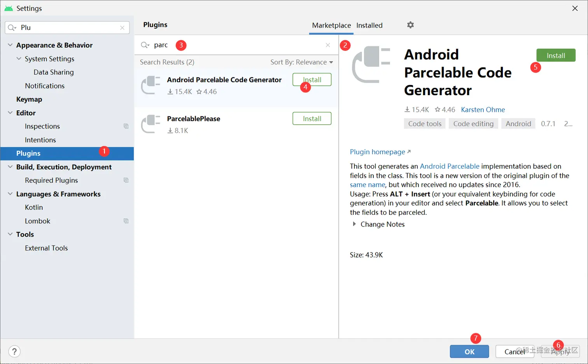Clear the parc plugin search text
The image size is (588, 364).
[328, 45]
